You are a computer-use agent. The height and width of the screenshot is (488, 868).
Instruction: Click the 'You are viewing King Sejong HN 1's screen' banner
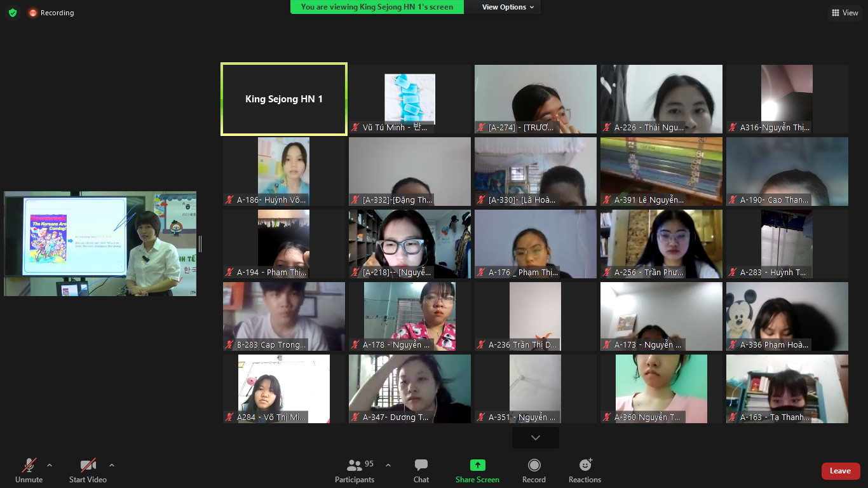point(377,7)
